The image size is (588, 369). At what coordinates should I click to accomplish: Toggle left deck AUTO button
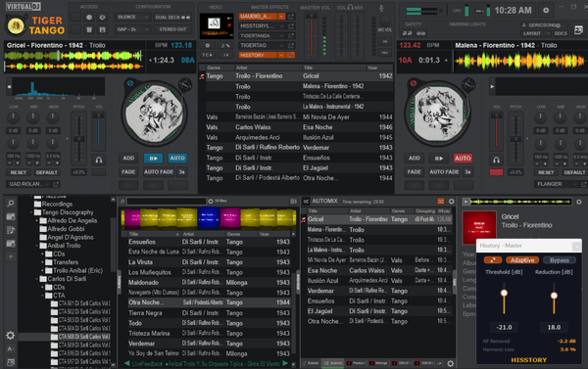point(177,159)
